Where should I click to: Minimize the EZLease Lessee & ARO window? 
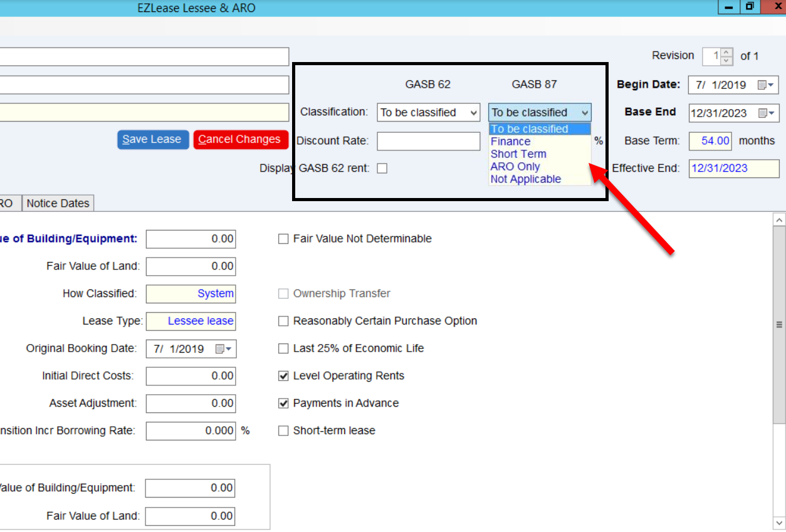729,7
